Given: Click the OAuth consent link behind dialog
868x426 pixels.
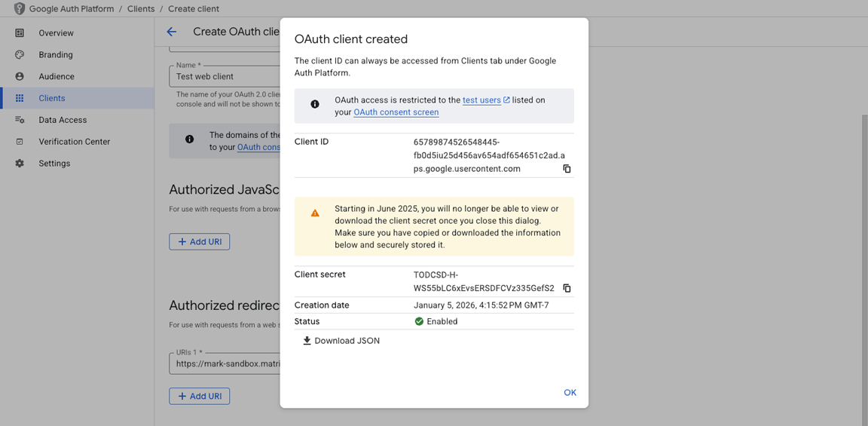Looking at the screenshot, I should [258, 147].
